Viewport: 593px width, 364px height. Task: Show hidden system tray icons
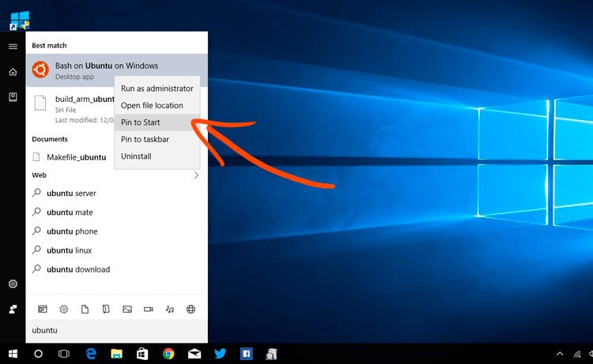click(x=560, y=355)
